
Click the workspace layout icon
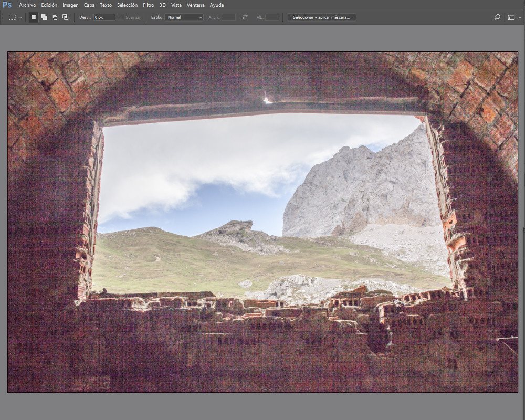[x=511, y=17]
